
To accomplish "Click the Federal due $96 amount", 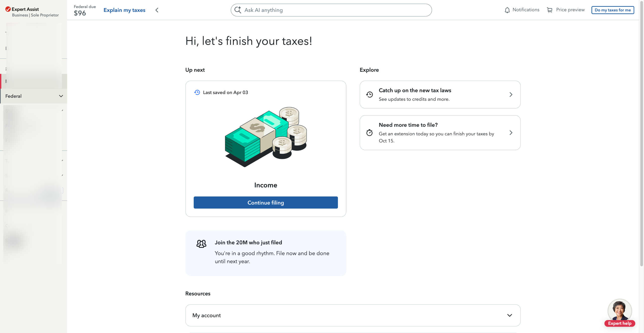I will coord(80,13).
